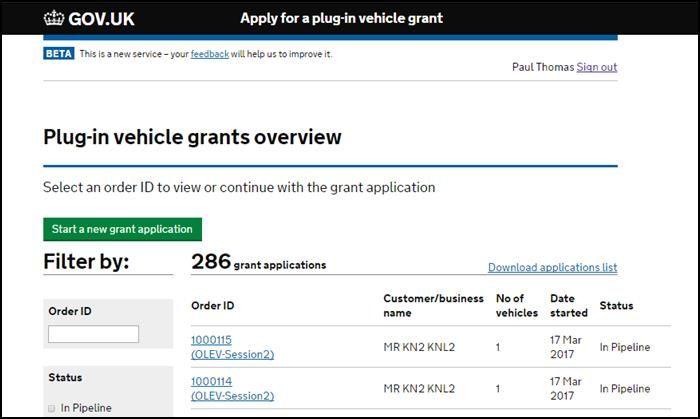The width and height of the screenshot is (700, 419).
Task: Click the Apply for a plug-in vehicle grant title
Action: click(x=342, y=18)
